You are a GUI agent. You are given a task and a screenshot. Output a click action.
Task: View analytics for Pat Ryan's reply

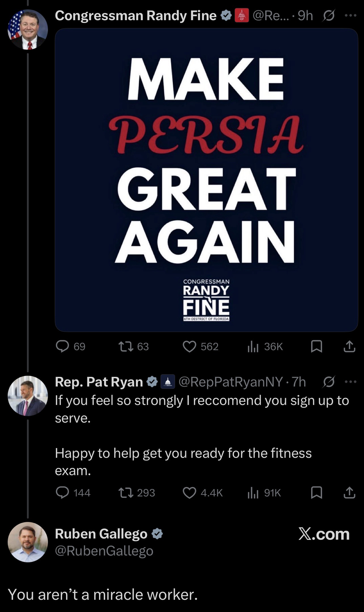click(253, 493)
